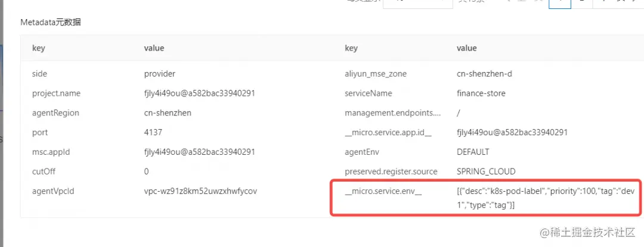Select the vpc-wz91z8km52uwzxhwfycov value
This screenshot has width=644, height=247.
(x=200, y=191)
